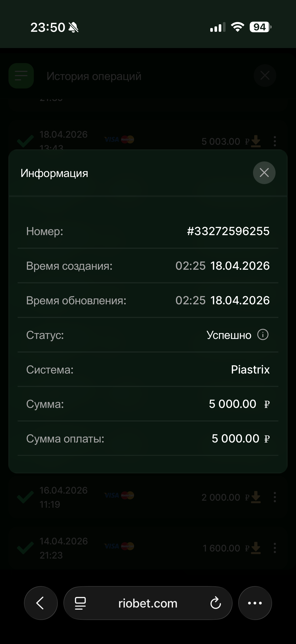
Task: Download receipt for 1 600.00 ₽ transaction
Action: [x=256, y=548]
